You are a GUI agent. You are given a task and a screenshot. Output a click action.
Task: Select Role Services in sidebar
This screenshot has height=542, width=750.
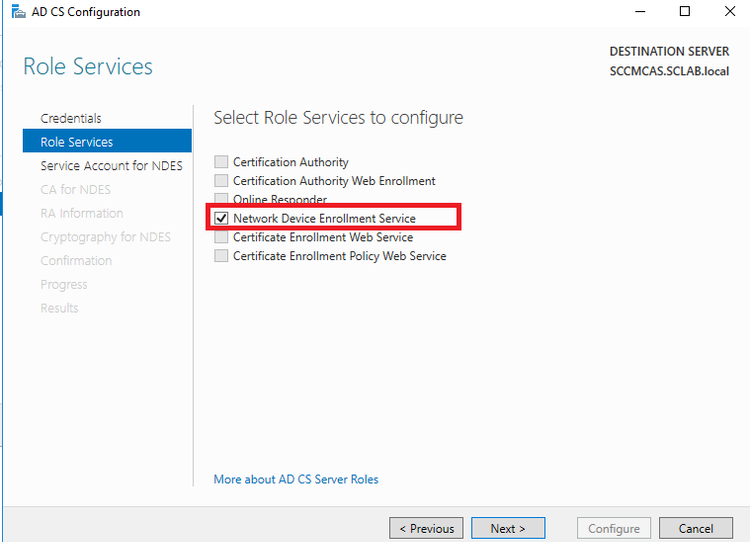pos(77,142)
